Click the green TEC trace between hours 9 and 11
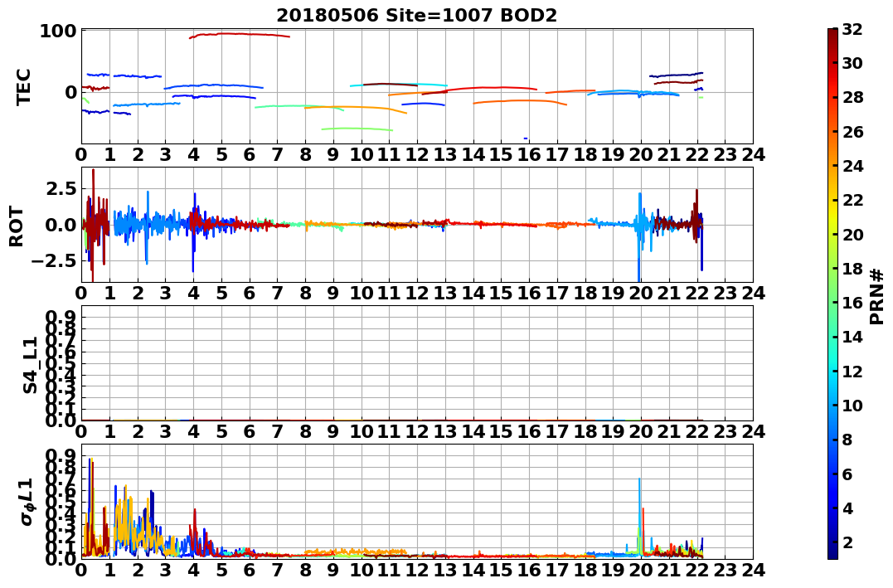Viewport: 893px width, 588px height. click(357, 129)
